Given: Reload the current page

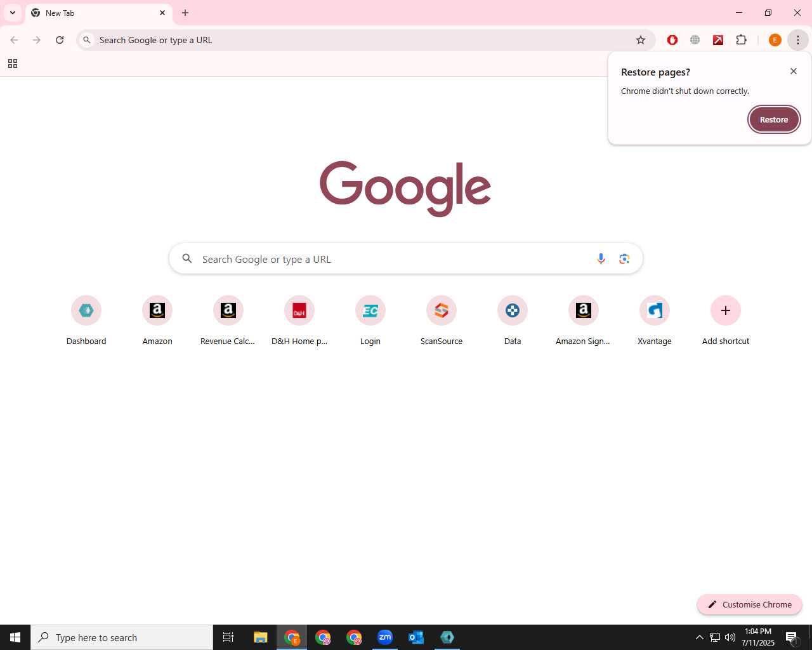Looking at the screenshot, I should click(60, 40).
